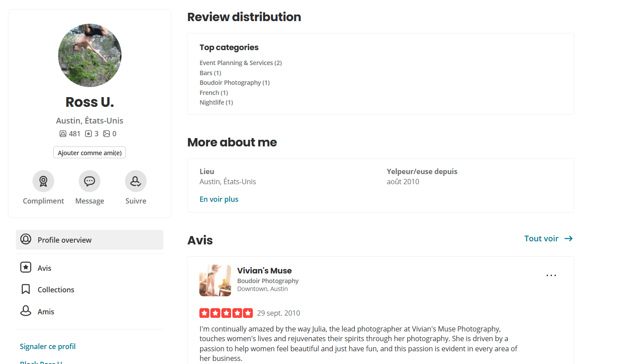Open the three-dot menu on Vivian's Muse review

(x=551, y=275)
